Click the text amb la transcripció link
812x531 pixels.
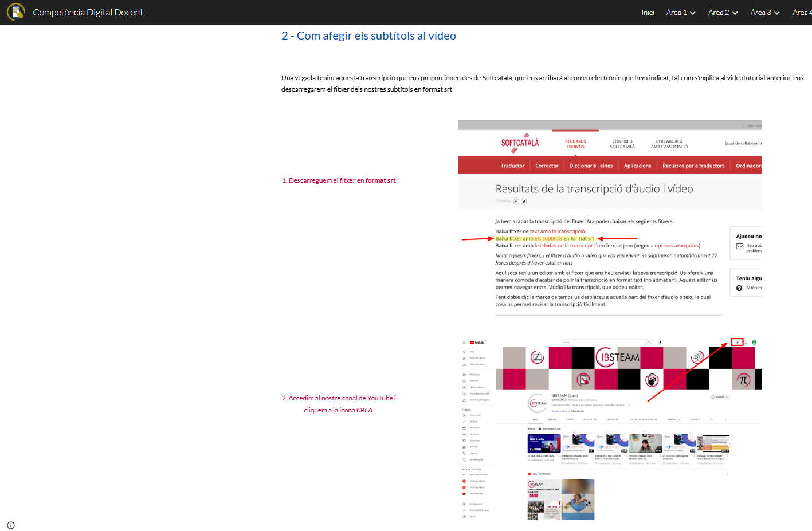point(557,231)
